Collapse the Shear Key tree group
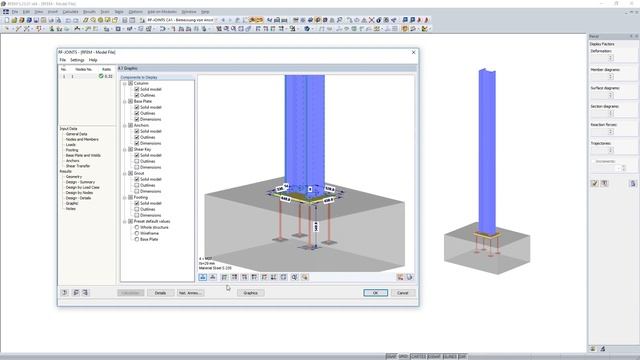 click(x=125, y=149)
